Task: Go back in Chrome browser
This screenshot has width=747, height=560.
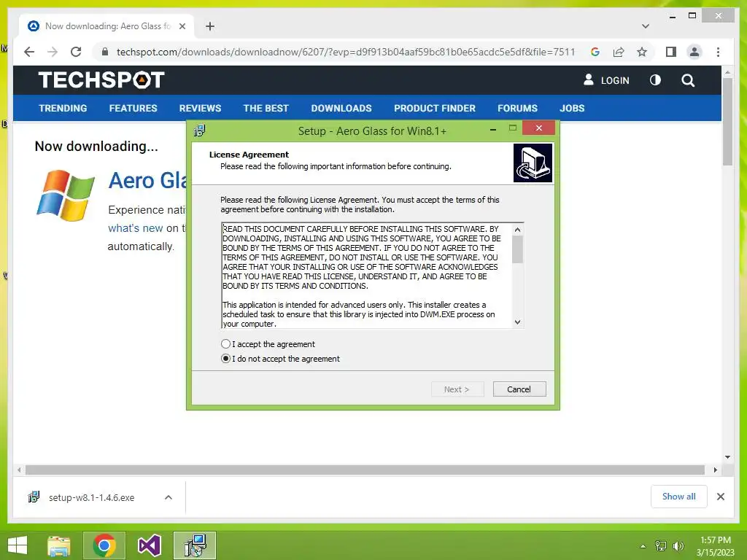Action: pos(29,52)
